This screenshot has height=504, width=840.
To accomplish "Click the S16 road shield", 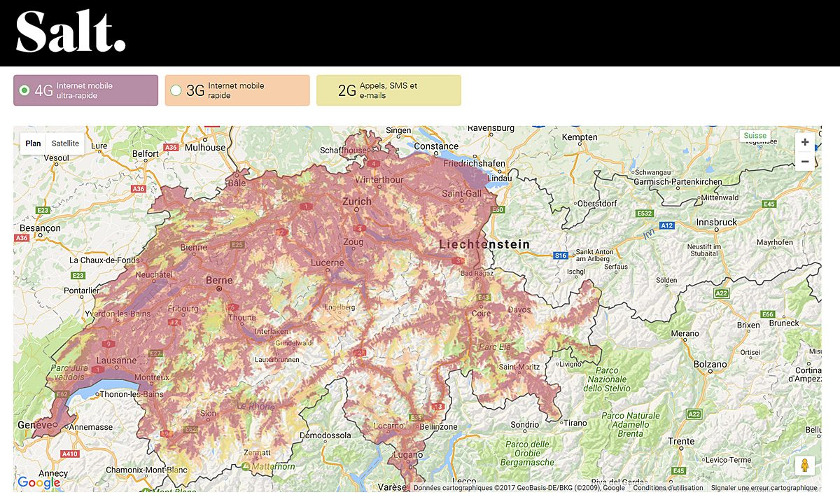I will [x=560, y=255].
